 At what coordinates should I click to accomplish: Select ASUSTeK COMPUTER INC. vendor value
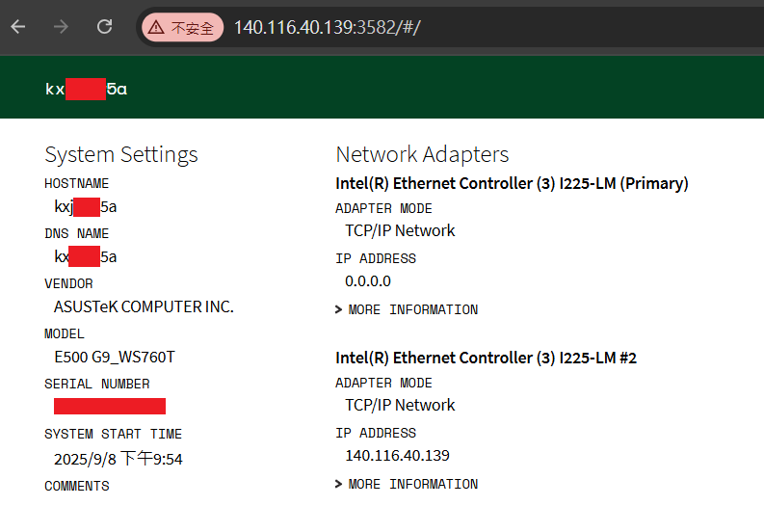click(x=144, y=306)
